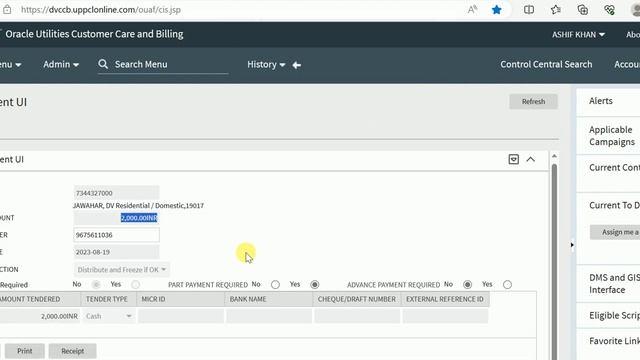Go back using the History arrow icon
Viewport: 640px width, 360px height.
(x=297, y=65)
